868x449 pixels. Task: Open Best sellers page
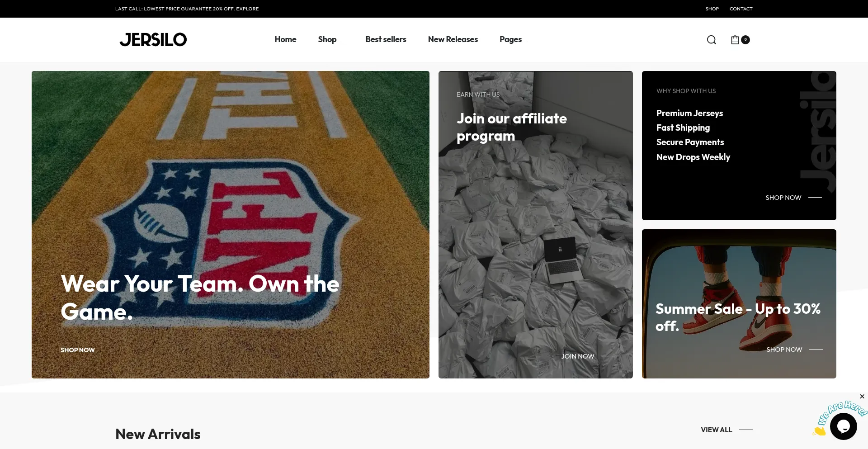pos(386,39)
